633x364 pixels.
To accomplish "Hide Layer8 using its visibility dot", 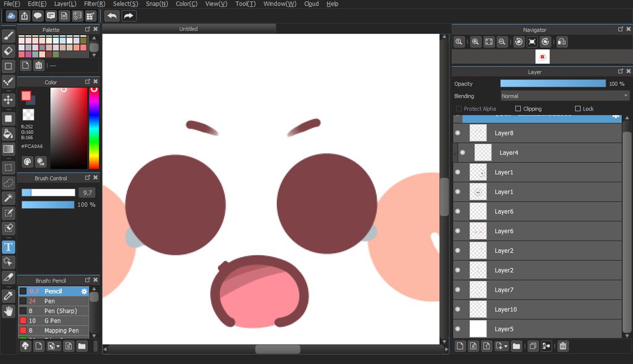I will tap(457, 133).
